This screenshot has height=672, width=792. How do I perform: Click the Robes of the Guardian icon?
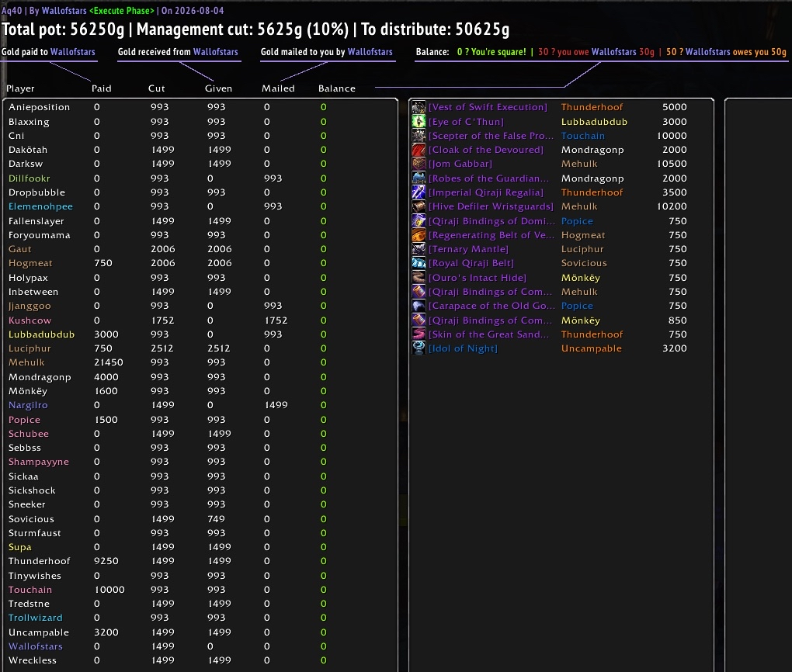(419, 178)
